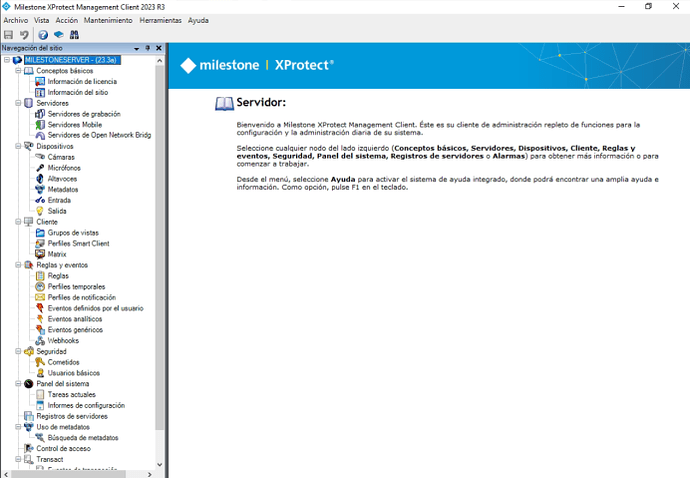Click the Matrix icon
The height and width of the screenshot is (478, 690).
(40, 254)
